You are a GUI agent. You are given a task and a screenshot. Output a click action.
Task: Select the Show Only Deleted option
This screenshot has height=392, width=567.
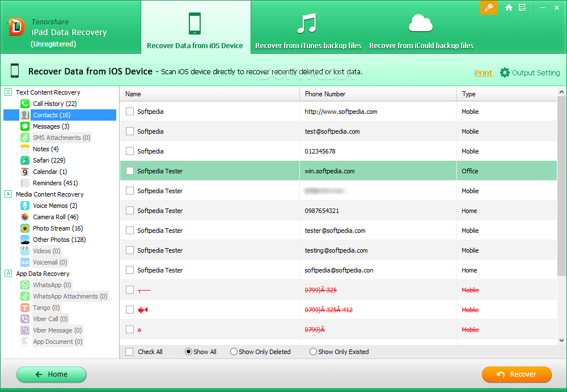[x=234, y=351]
